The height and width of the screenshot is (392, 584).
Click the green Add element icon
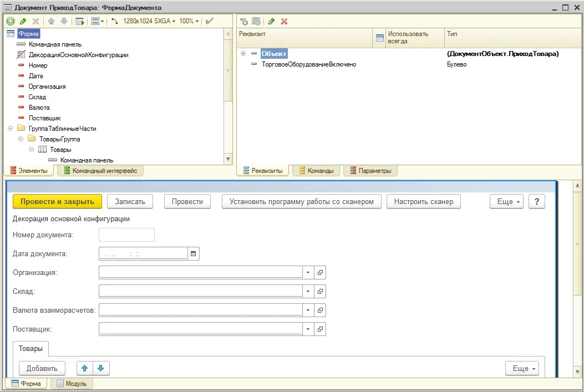pyautogui.click(x=11, y=21)
